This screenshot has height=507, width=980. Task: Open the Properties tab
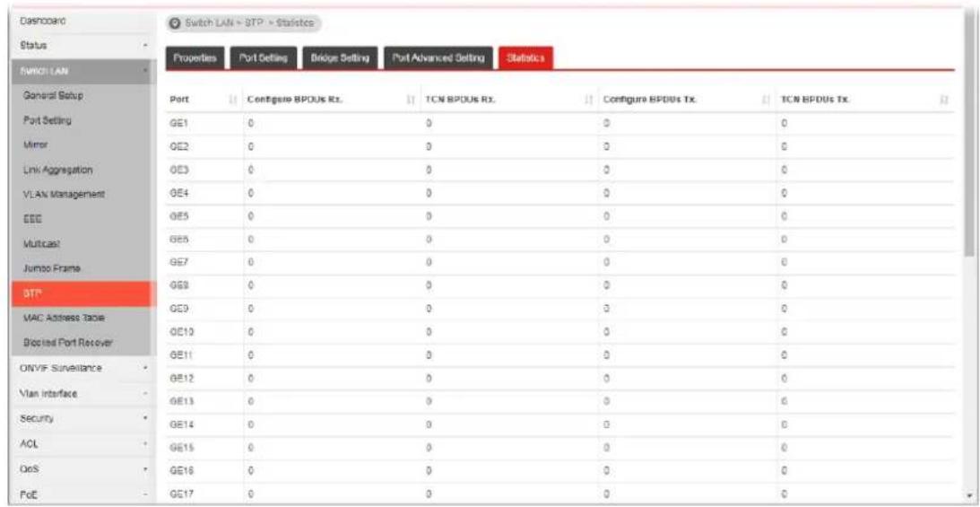click(195, 57)
